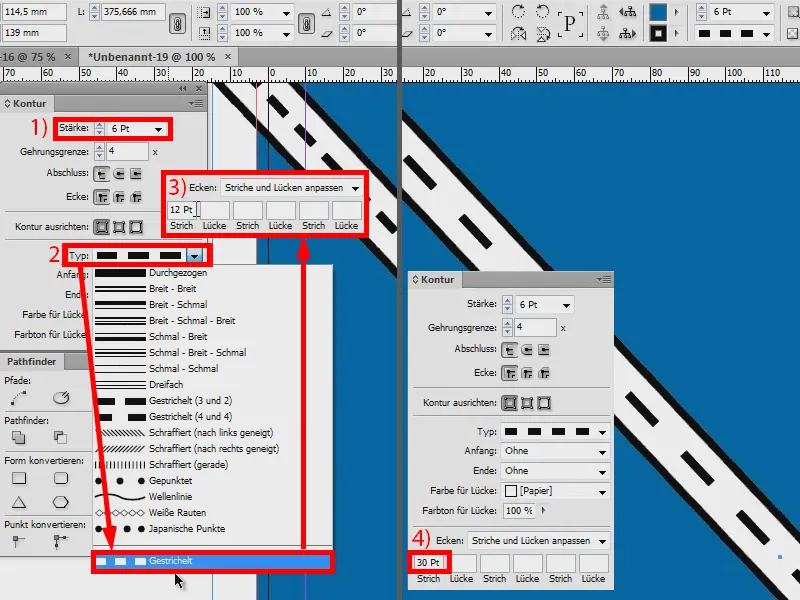Click butt cap icon in the right Kontur panel
800x600 pixels.
(x=510, y=350)
